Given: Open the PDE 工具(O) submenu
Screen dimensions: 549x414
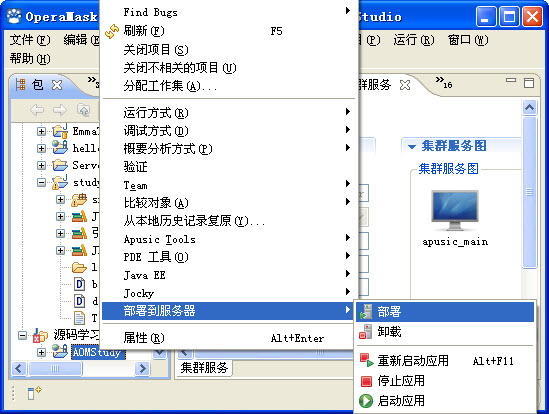Looking at the screenshot, I should coord(230,257).
